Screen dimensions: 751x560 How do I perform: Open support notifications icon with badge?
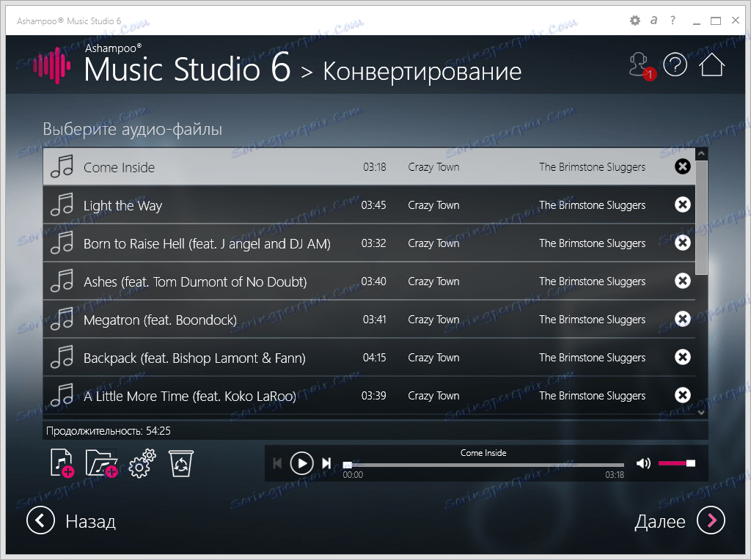(x=641, y=65)
